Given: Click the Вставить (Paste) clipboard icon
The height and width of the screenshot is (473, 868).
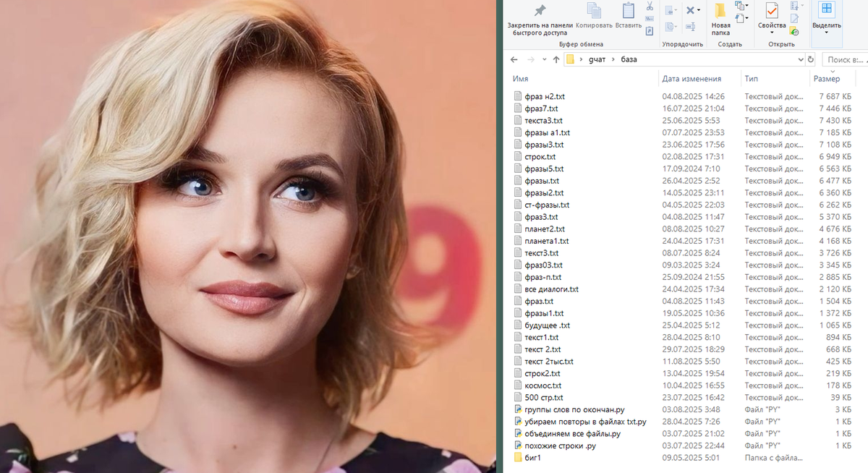Looking at the screenshot, I should click(x=628, y=10).
